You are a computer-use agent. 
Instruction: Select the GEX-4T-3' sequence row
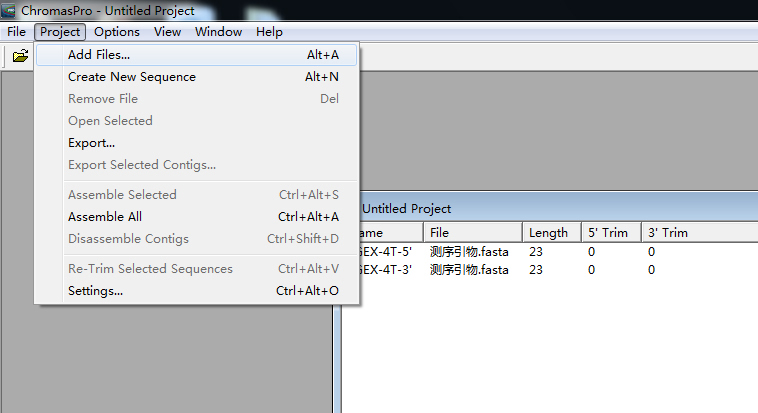tap(385, 270)
